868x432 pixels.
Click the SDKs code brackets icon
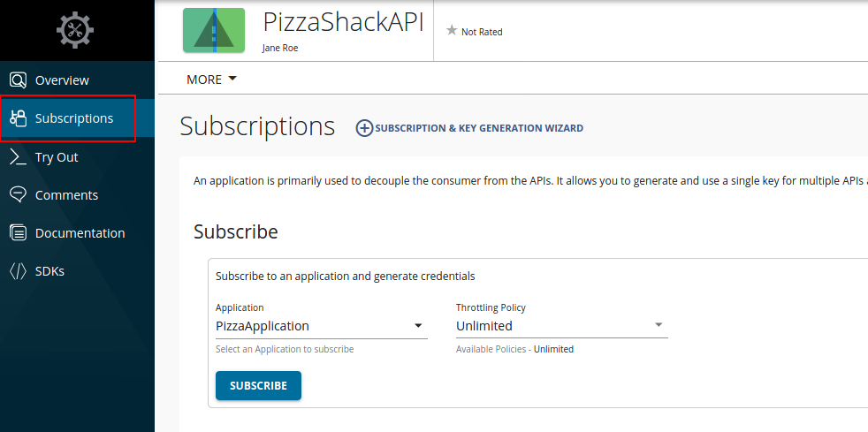[x=19, y=271]
